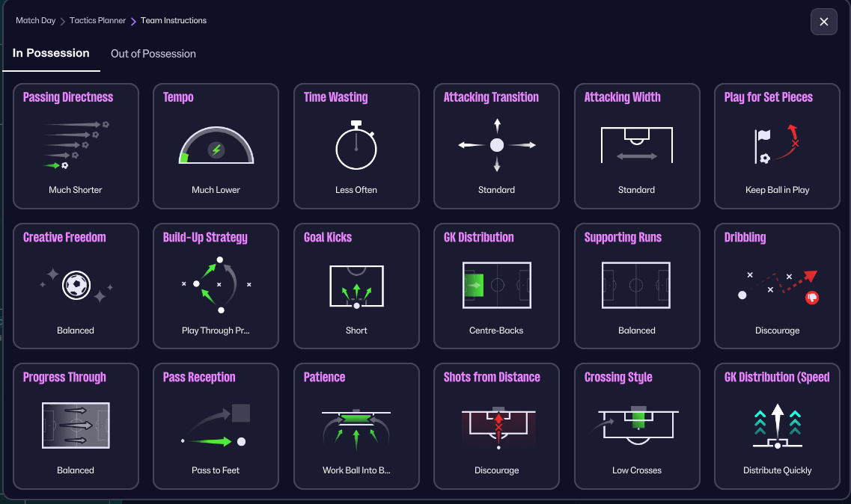This screenshot has width=851, height=504.
Task: Go to Match Day breadcrumb
Action: [x=36, y=21]
